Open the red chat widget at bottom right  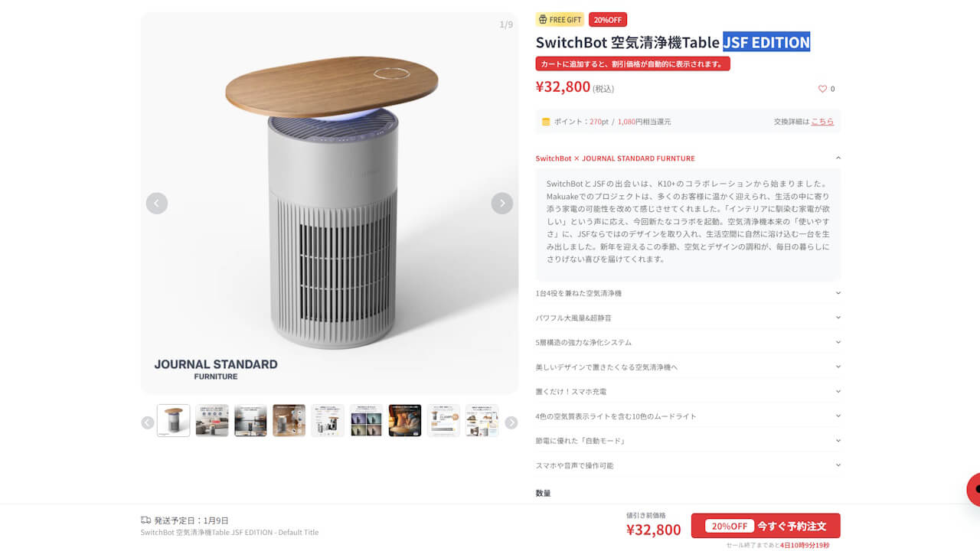point(973,487)
